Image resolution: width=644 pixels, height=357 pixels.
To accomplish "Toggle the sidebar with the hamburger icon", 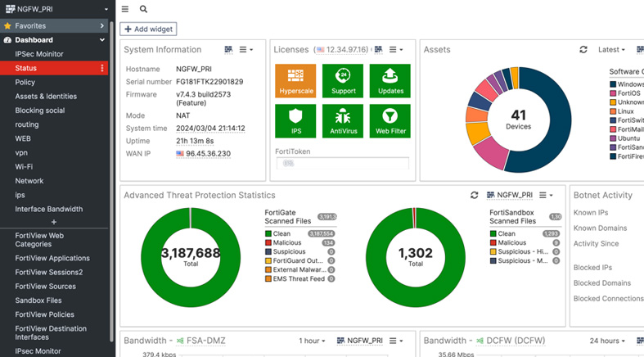I will tap(125, 9).
